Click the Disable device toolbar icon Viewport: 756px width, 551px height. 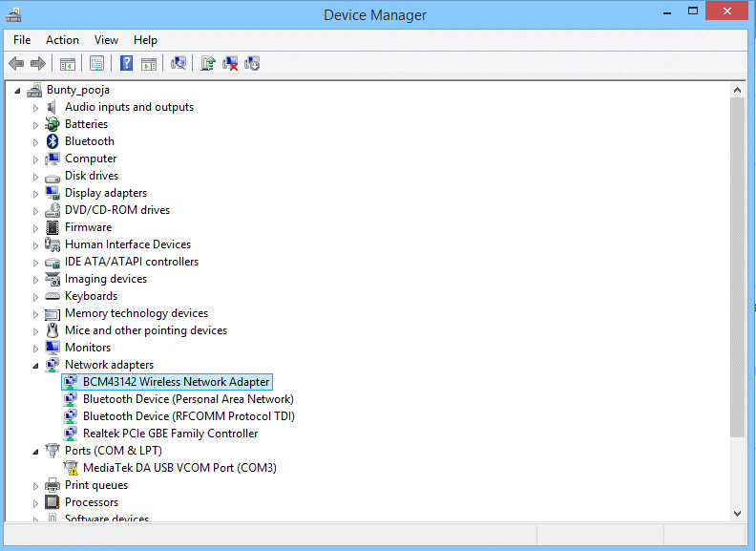pos(252,64)
